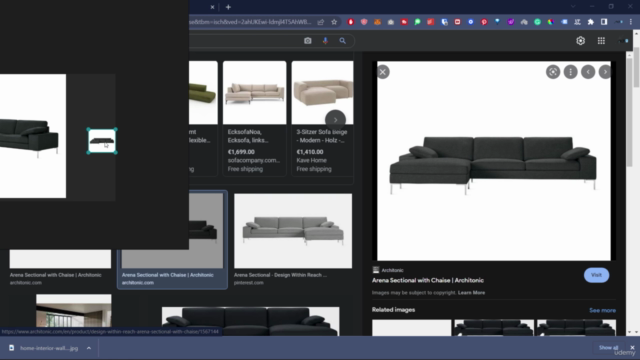
Task: Open the See more related images link
Action: [602, 311]
